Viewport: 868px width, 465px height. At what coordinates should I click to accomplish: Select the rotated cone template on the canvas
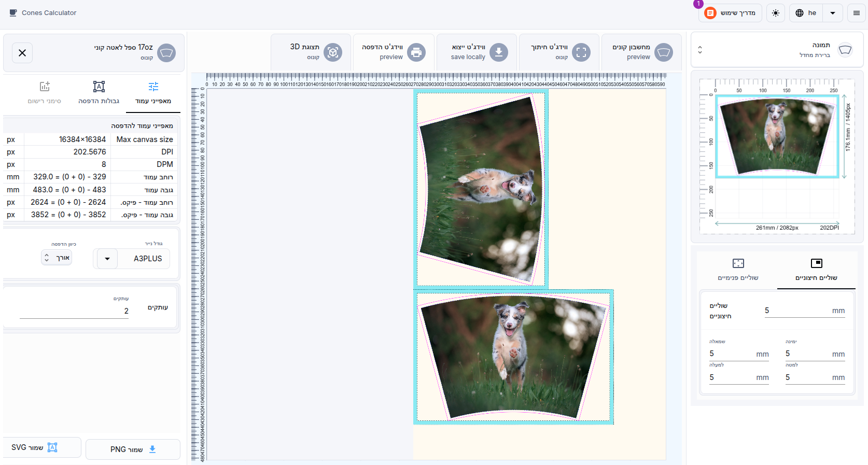coord(481,190)
